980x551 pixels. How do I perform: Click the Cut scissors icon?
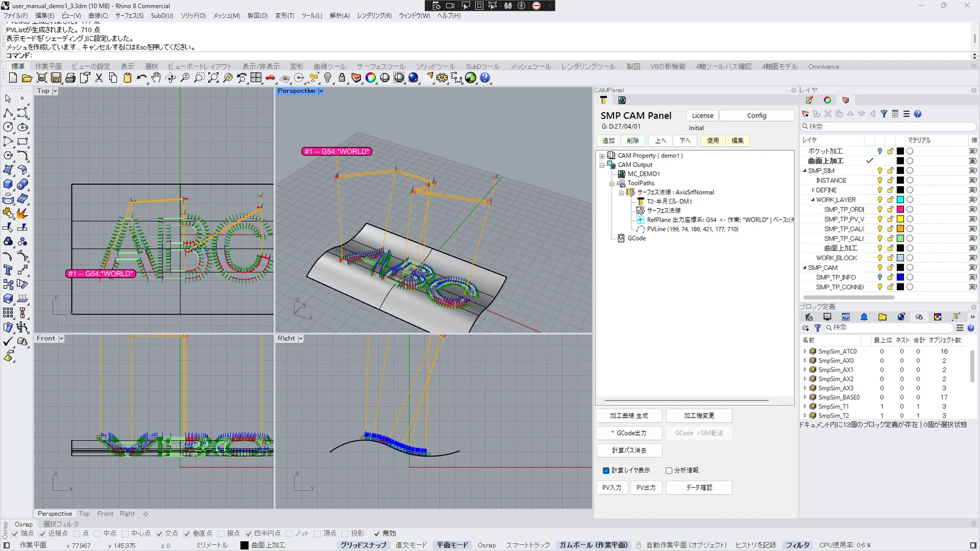pos(99,78)
